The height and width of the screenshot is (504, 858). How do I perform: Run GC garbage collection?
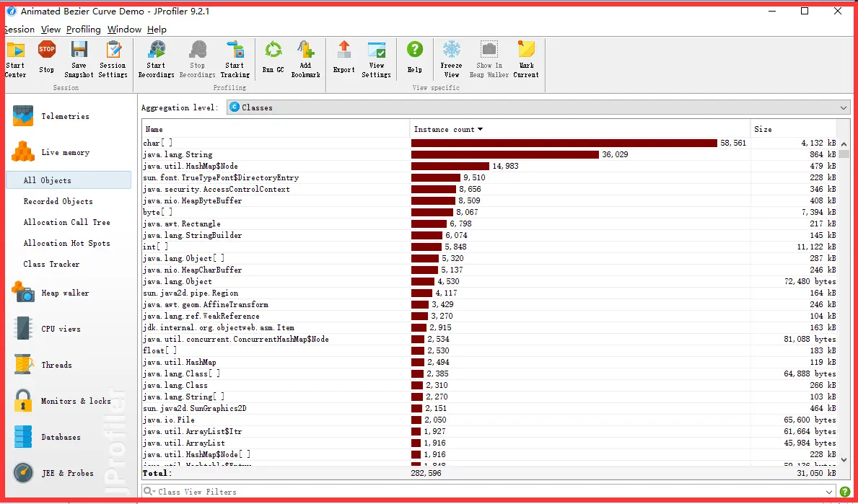[x=273, y=58]
